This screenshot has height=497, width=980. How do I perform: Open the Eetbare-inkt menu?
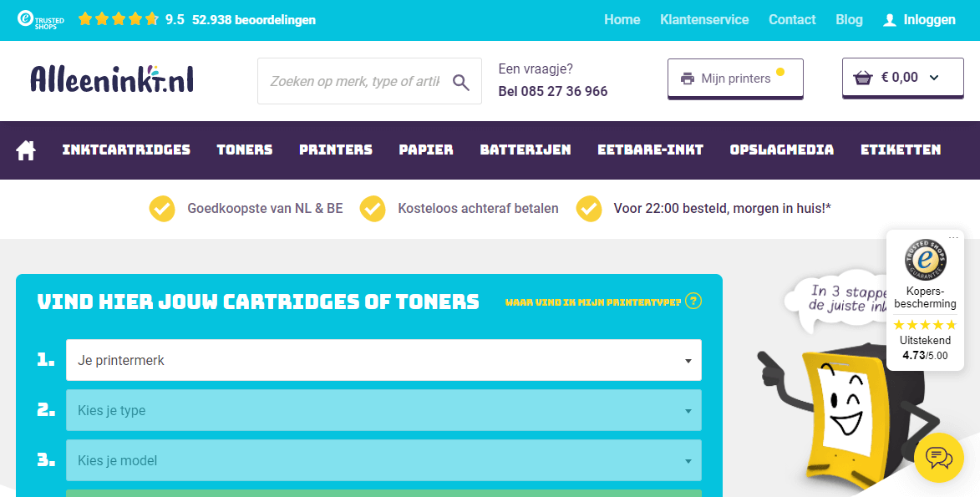651,150
